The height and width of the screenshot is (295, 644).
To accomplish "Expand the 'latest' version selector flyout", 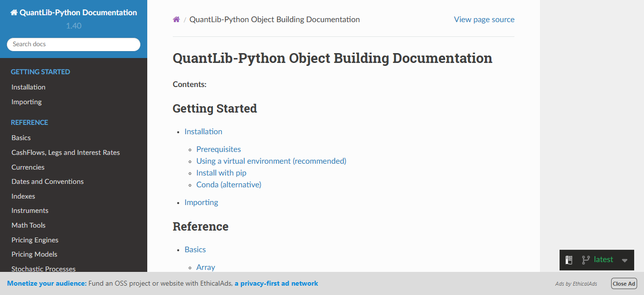I will (x=603, y=260).
